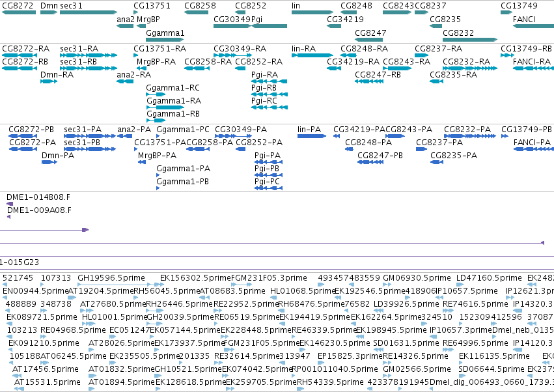The width and height of the screenshot is (554, 392).
Task: Click the 'CG8272' gene feature label
Action: [x=18, y=6]
